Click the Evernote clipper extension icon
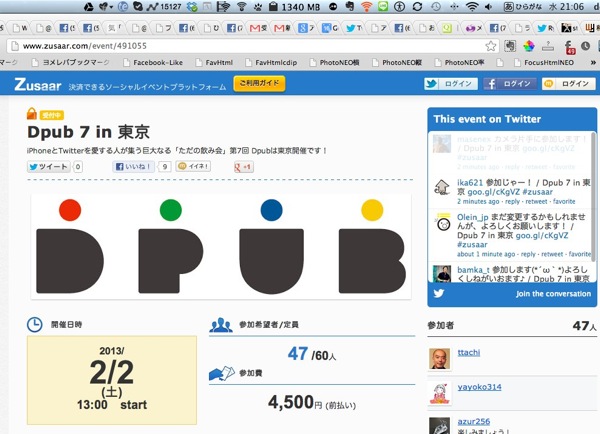 (509, 46)
